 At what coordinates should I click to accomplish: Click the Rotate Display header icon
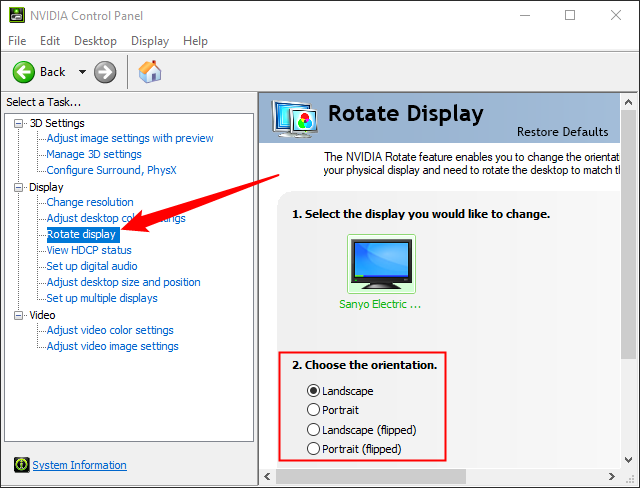[x=295, y=117]
